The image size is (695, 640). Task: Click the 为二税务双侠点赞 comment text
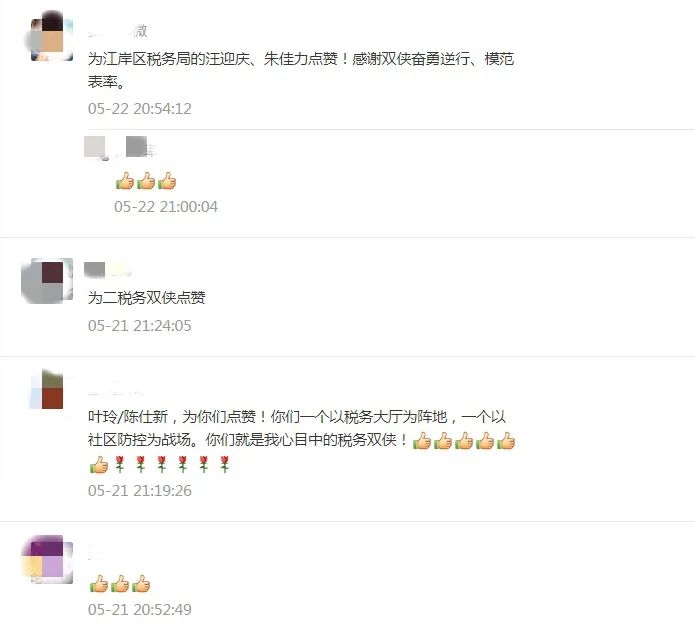point(146,298)
